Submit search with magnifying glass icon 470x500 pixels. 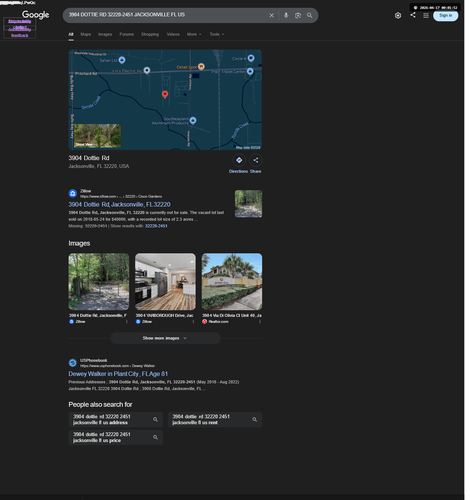coord(310,15)
